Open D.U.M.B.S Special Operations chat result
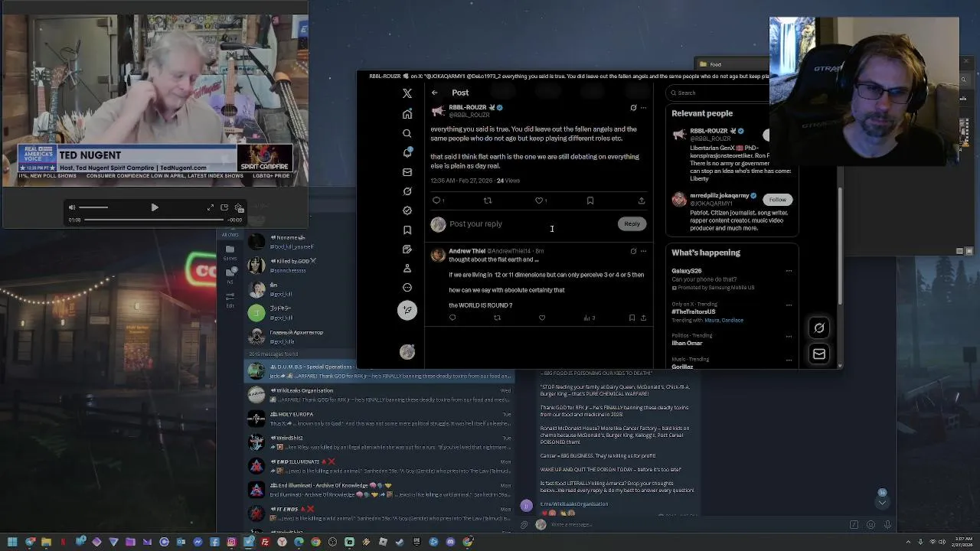 (x=379, y=371)
